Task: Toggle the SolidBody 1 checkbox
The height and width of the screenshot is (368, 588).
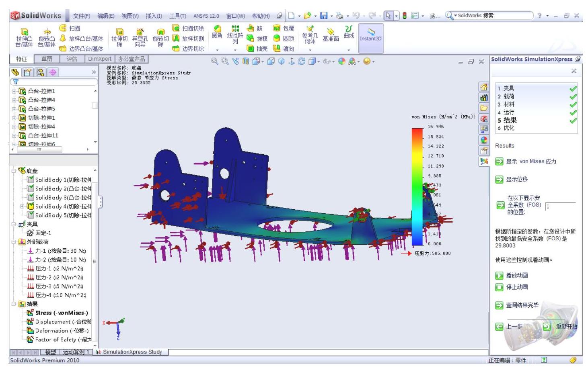Action: click(30, 180)
